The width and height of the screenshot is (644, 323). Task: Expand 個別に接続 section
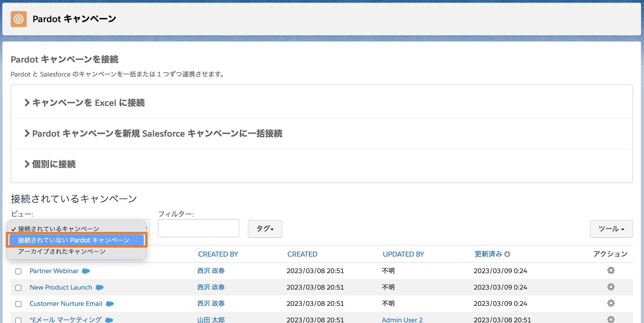50,164
